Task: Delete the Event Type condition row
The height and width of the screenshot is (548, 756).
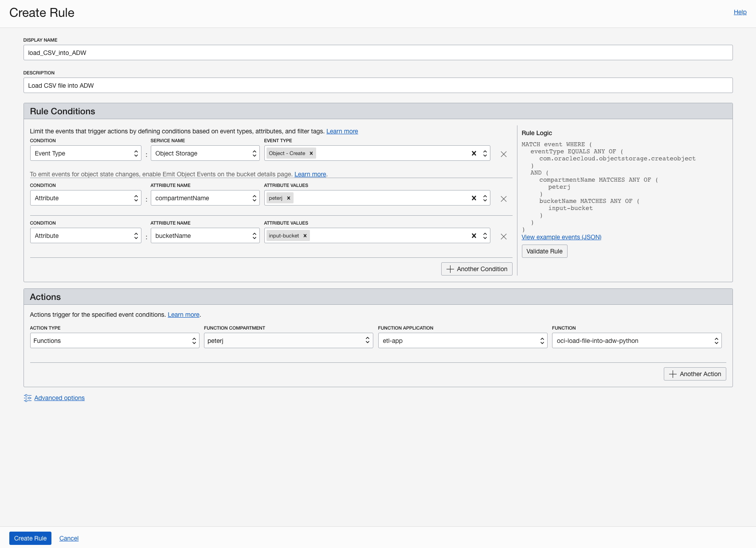Action: [x=504, y=154]
